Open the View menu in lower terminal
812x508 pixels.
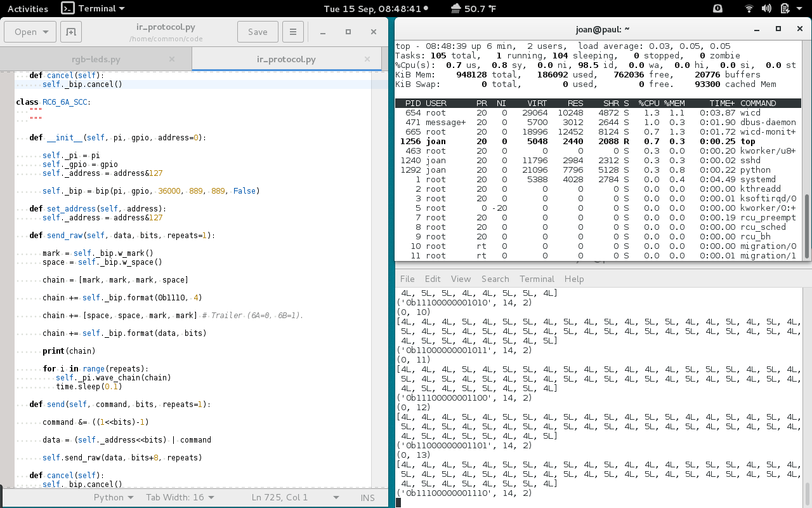(x=461, y=279)
